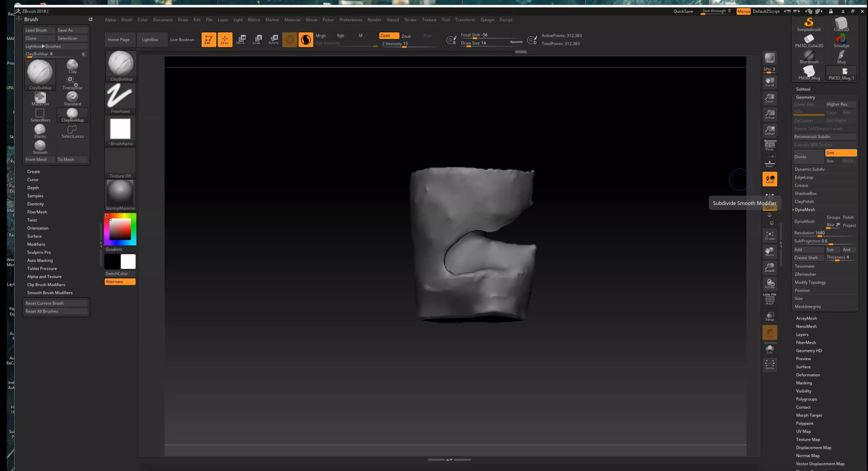Select the Scale tool icon
This screenshot has height=471, width=868.
257,40
